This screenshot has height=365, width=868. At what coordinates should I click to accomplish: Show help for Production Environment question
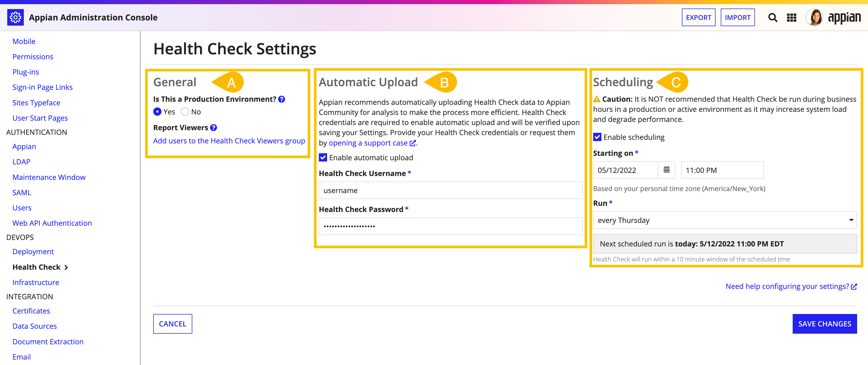coord(282,99)
